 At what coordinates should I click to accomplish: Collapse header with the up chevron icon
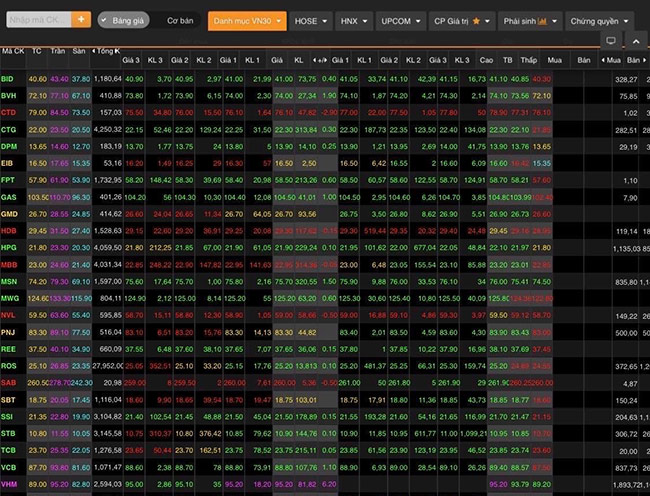pyautogui.click(x=636, y=41)
